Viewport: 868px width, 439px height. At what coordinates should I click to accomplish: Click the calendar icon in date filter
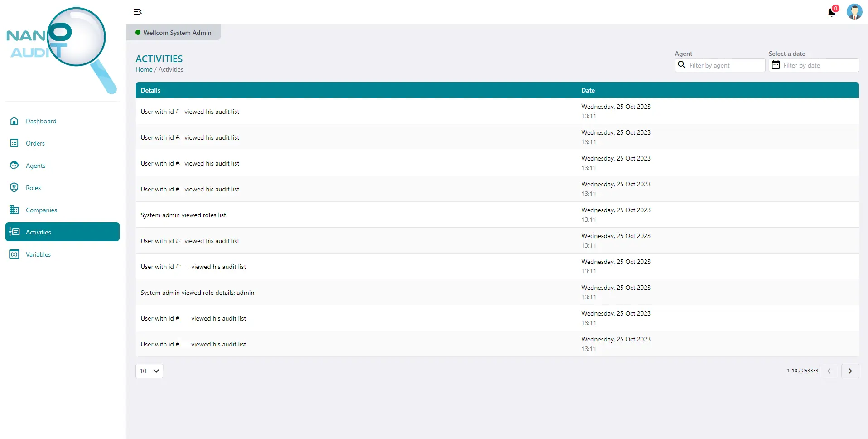click(x=776, y=65)
